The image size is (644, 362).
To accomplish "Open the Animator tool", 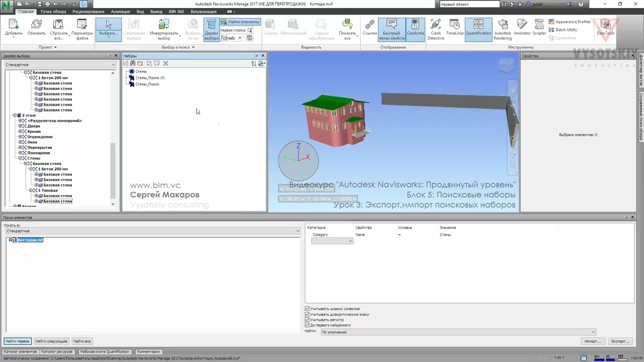I will [522, 28].
